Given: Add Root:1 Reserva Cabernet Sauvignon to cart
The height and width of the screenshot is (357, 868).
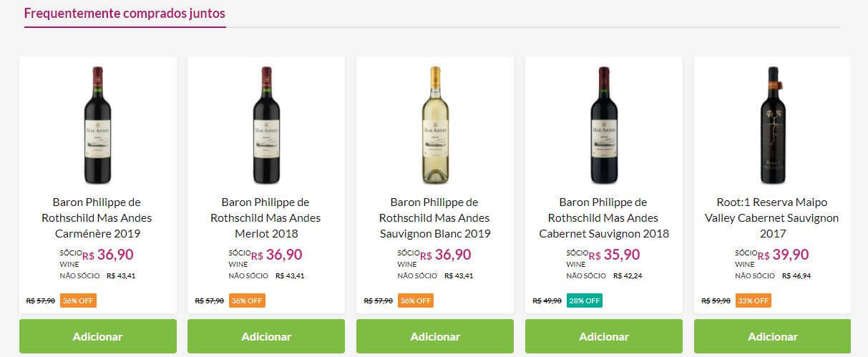Looking at the screenshot, I should click(x=773, y=336).
